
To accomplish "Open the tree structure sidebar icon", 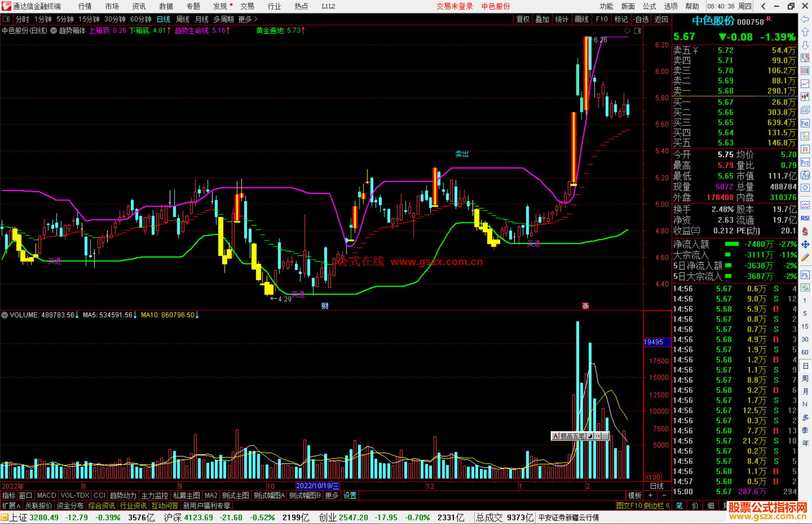I will (805, 136).
